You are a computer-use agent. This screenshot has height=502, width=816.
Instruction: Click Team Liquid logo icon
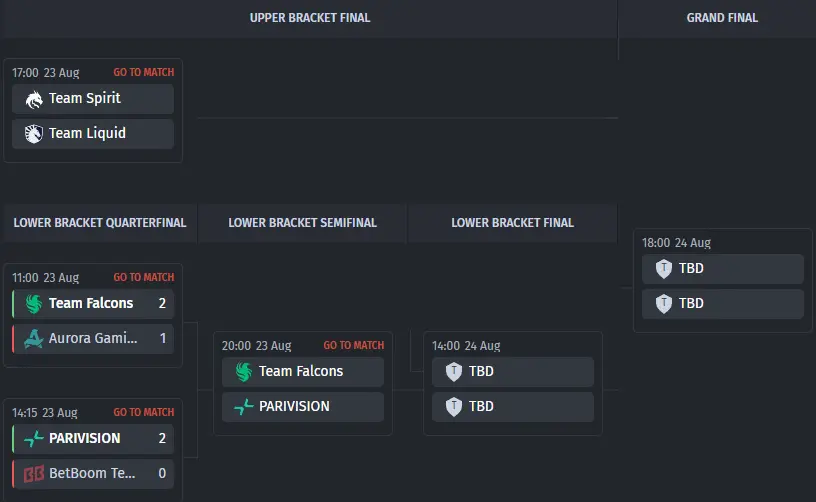[x=34, y=134]
